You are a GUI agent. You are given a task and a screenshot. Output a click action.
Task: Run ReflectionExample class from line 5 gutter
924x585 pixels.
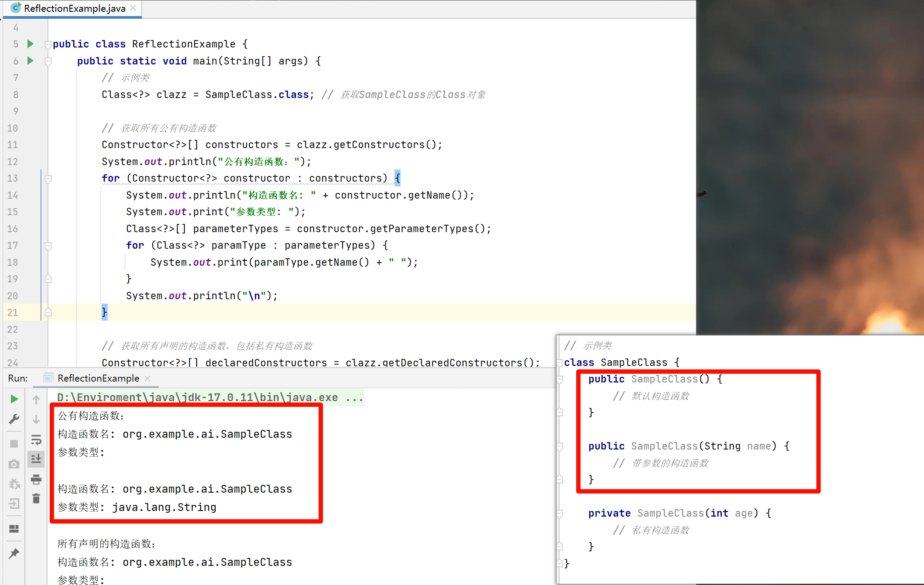pos(30,44)
